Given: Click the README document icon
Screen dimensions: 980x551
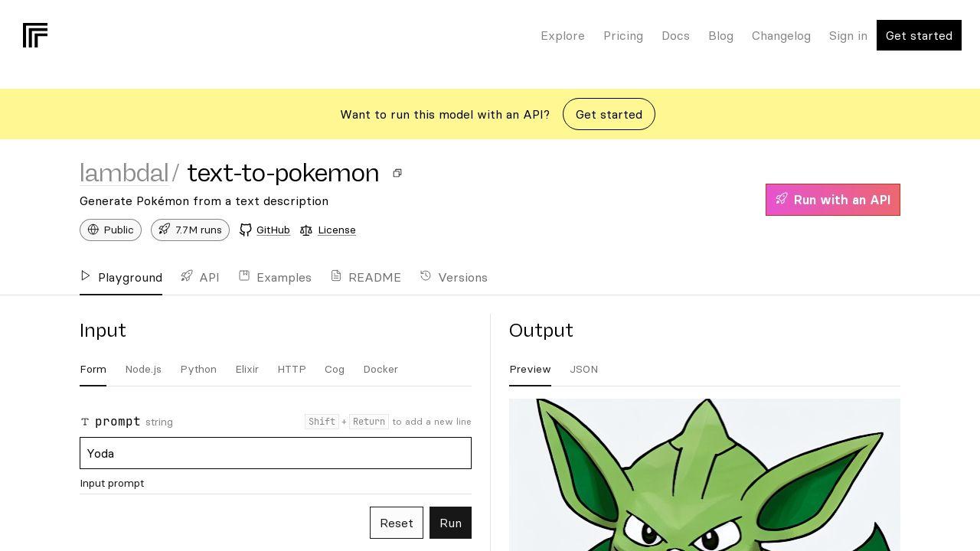Looking at the screenshot, I should [336, 275].
